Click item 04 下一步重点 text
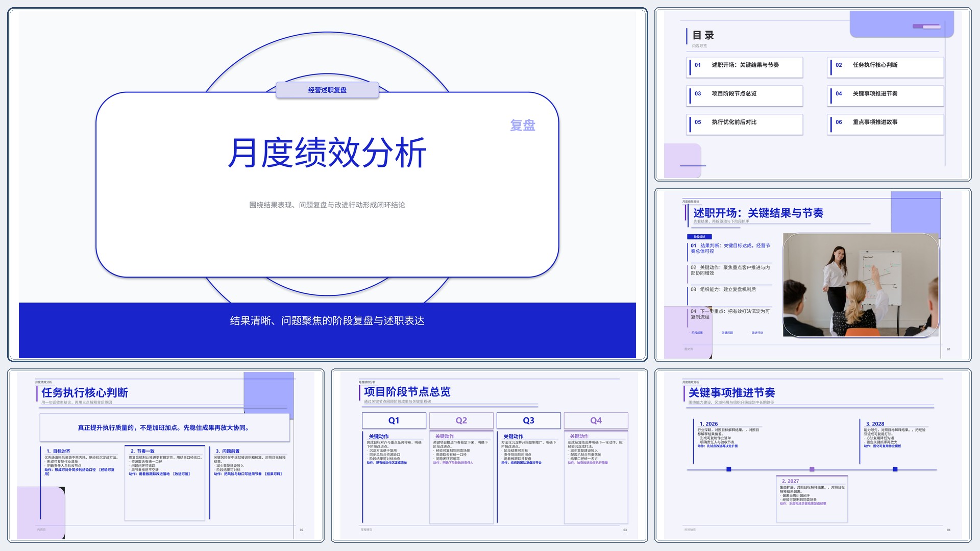This screenshot has height=551, width=980. click(730, 314)
